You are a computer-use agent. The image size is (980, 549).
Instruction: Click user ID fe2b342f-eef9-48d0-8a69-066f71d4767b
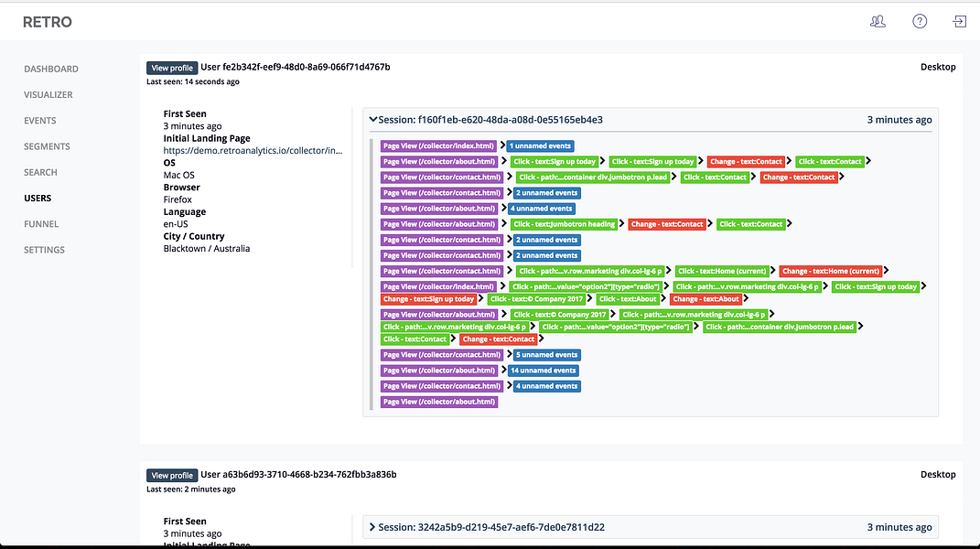[x=295, y=67]
